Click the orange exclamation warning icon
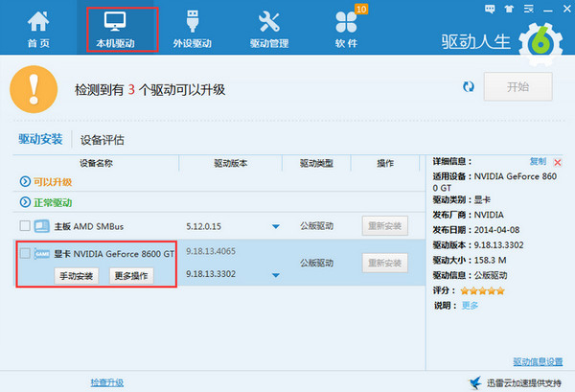 click(34, 89)
